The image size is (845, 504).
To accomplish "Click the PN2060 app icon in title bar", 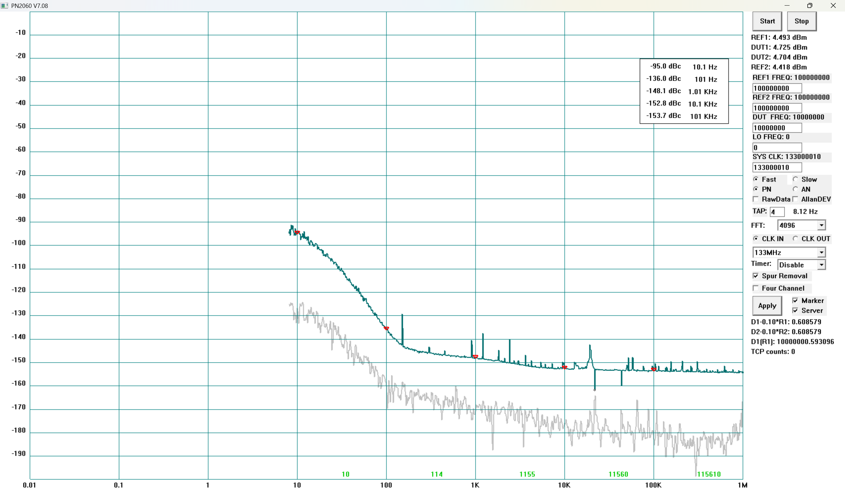I will point(4,5).
